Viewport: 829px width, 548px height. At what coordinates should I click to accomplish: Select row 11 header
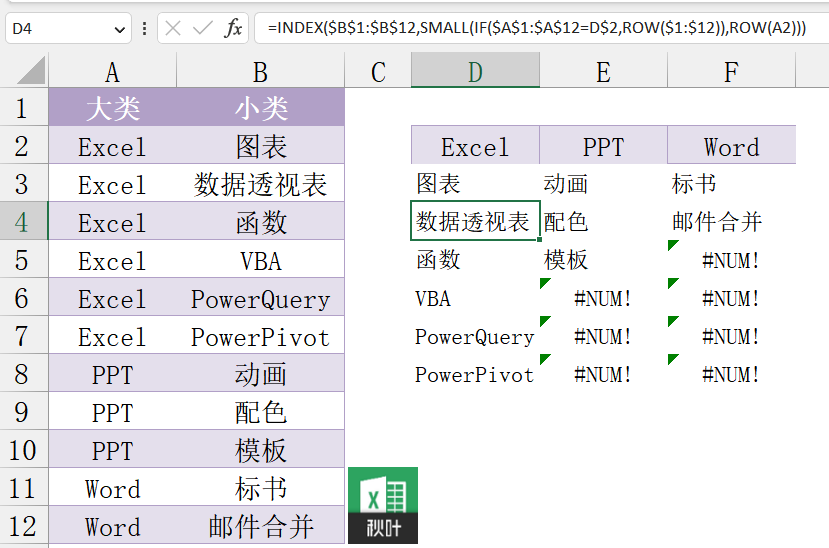[x=24, y=488]
